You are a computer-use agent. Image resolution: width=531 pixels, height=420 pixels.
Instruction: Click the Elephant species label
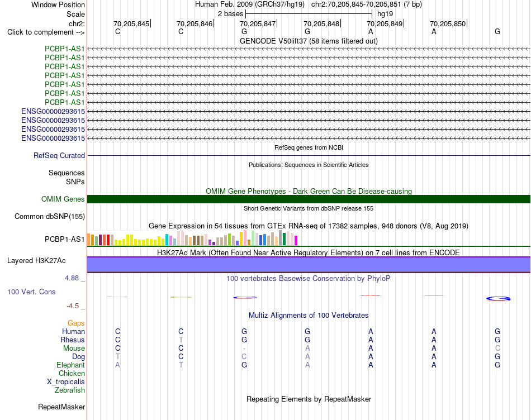[71, 365]
